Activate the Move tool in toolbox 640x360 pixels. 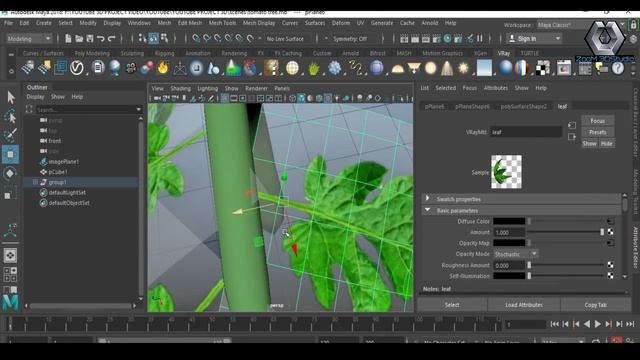coord(11,154)
